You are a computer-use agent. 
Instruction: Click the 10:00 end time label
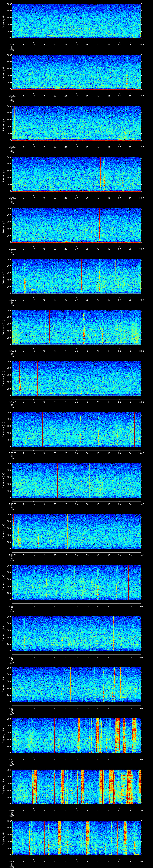(x=141, y=453)
